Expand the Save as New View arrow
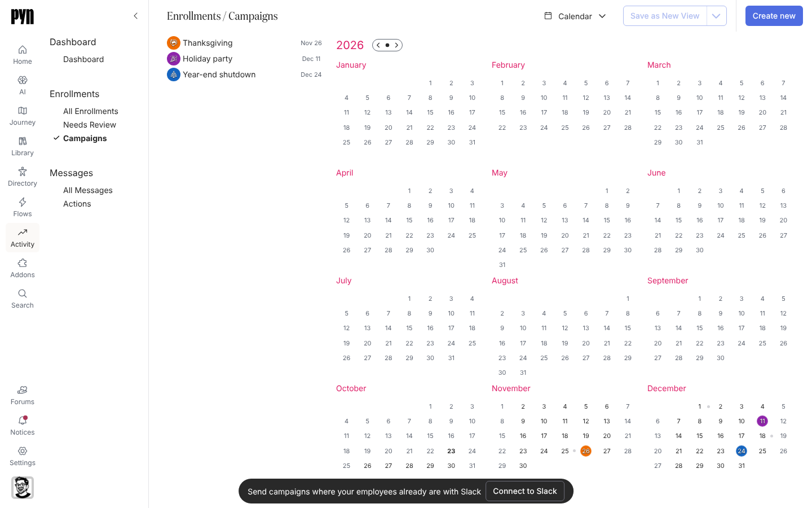The image size is (812, 508). 716,16
